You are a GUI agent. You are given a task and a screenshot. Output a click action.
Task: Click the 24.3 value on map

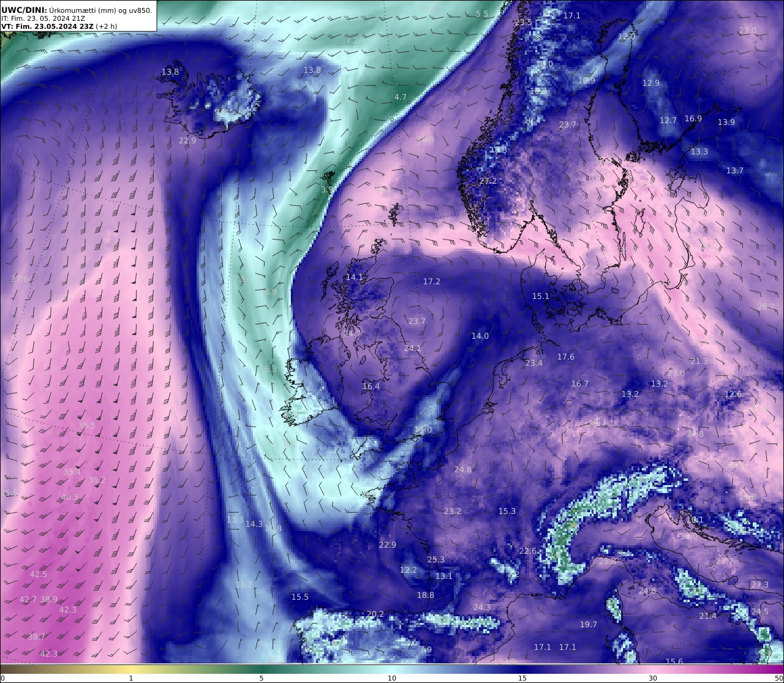pyautogui.click(x=482, y=608)
